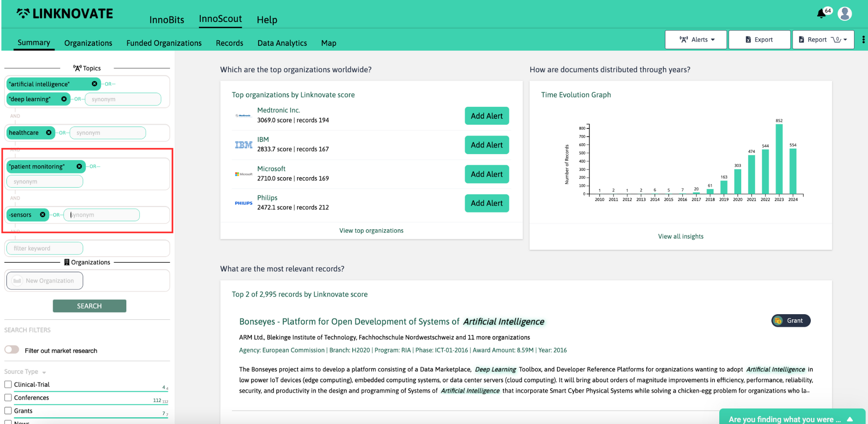The height and width of the screenshot is (424, 868).
Task: Switch to the Summary tab
Action: 34,42
